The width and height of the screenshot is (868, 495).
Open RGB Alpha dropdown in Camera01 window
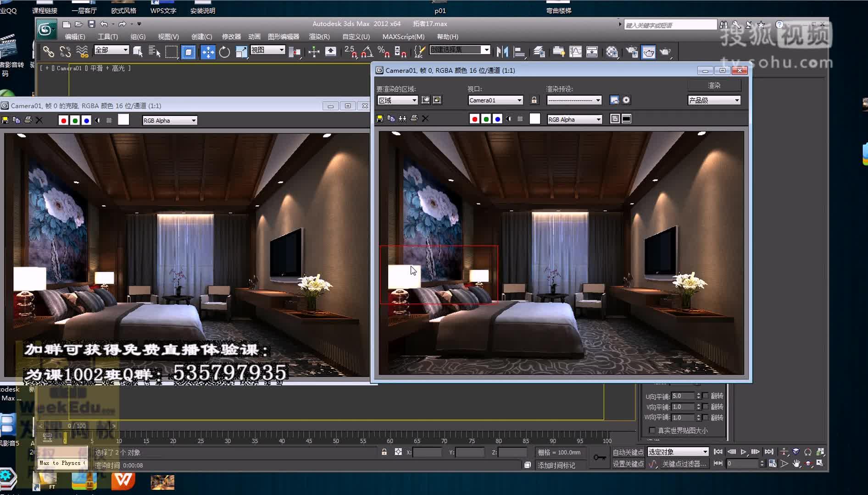(574, 119)
